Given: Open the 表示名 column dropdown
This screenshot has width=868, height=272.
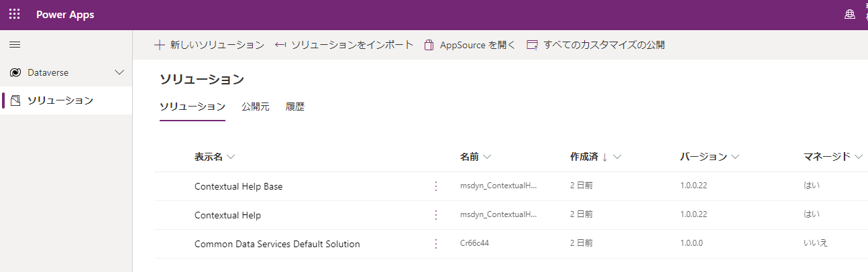Looking at the screenshot, I should 231,157.
